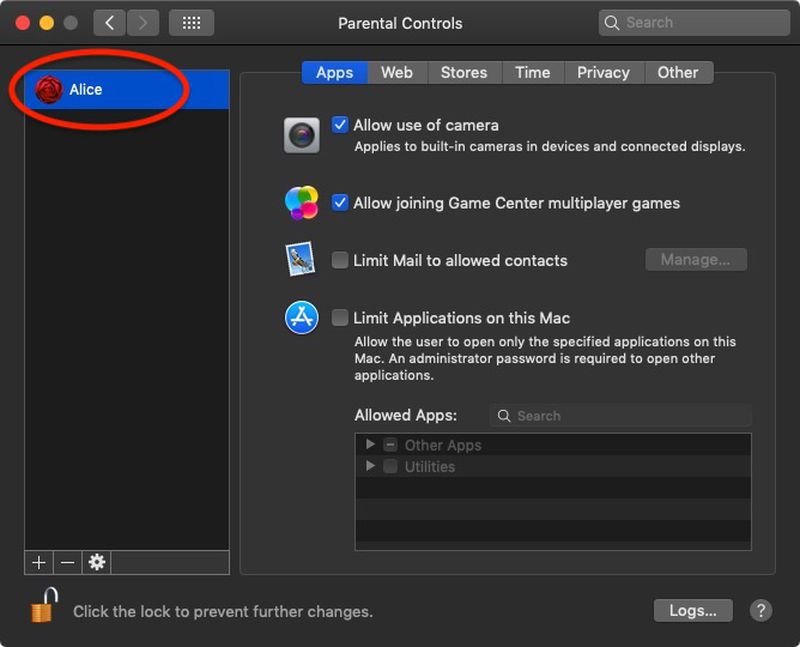Expand the Other Apps list

point(369,444)
